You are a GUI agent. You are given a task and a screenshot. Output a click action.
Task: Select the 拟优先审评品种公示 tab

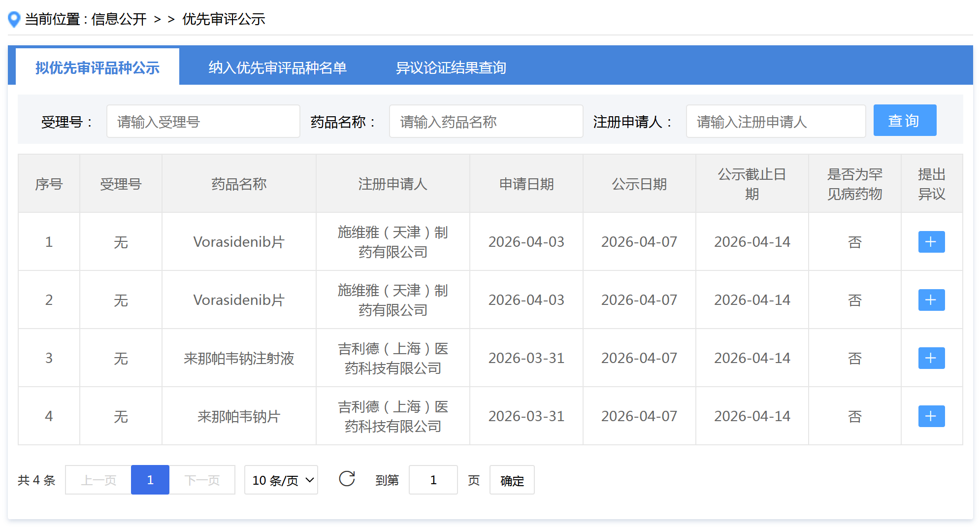pyautogui.click(x=97, y=68)
